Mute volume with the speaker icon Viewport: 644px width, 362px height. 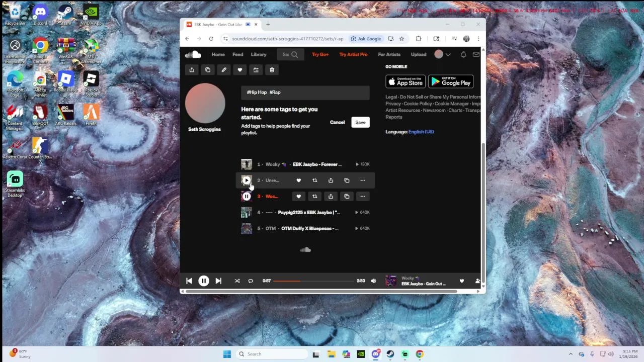coord(373,281)
